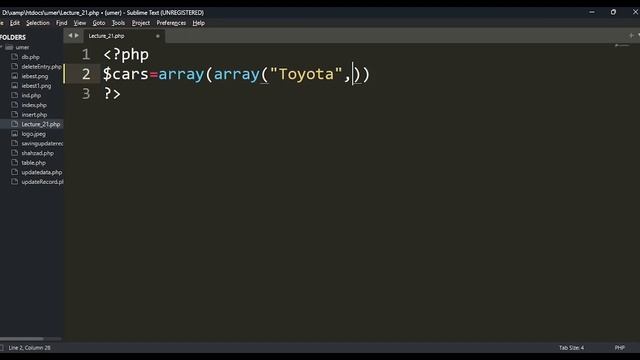Click the FOLDERS sidebar heading

click(13, 37)
